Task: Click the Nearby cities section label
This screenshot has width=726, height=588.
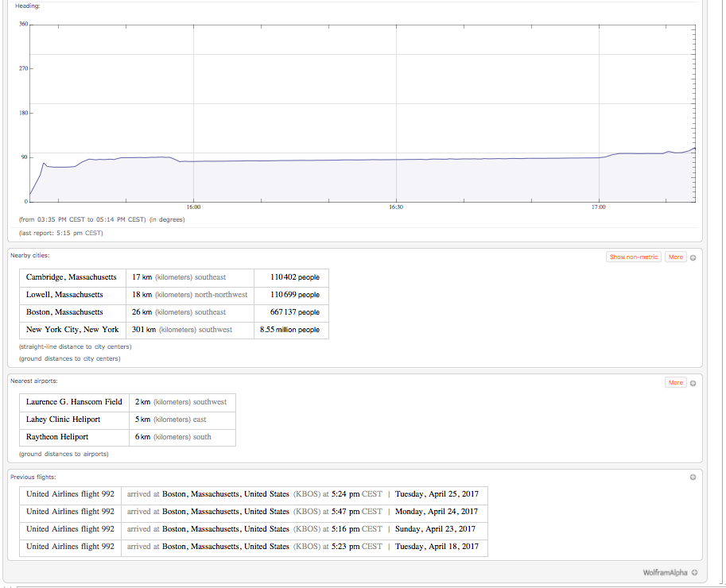Action: (29, 255)
